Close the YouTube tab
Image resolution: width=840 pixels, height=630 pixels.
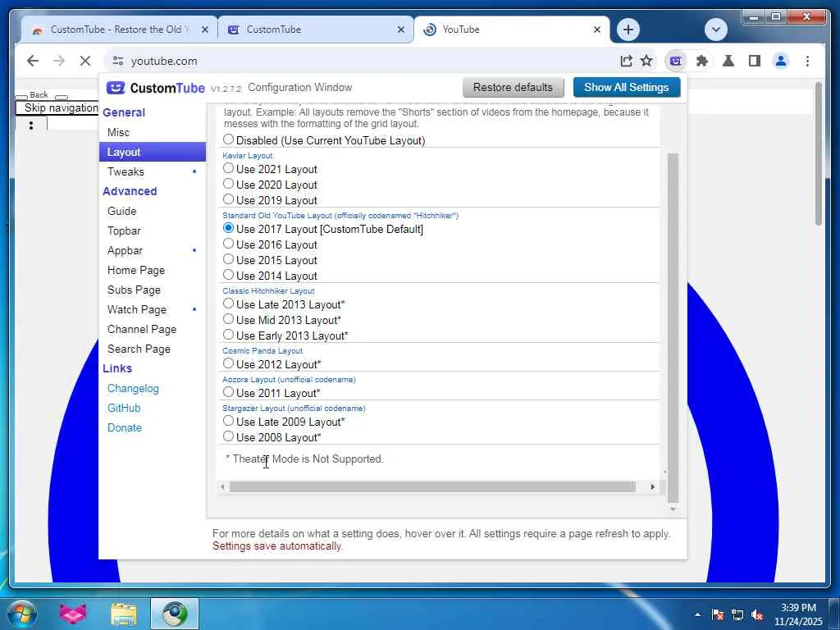tap(597, 30)
